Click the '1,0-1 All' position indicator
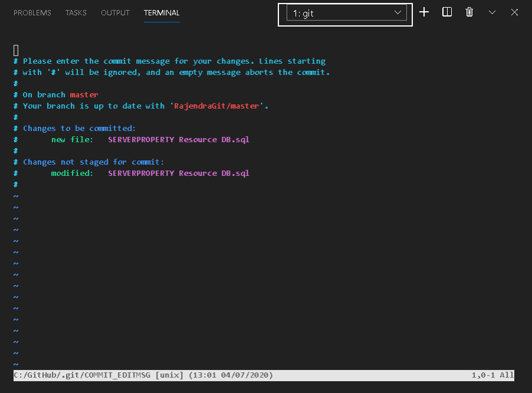The height and width of the screenshot is (393, 532). point(492,375)
